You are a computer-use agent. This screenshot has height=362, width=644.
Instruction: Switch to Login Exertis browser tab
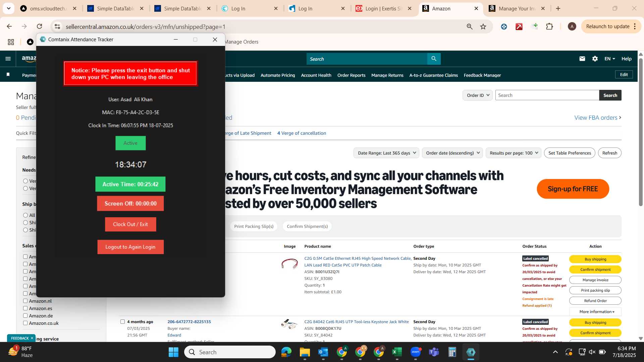coord(384,8)
